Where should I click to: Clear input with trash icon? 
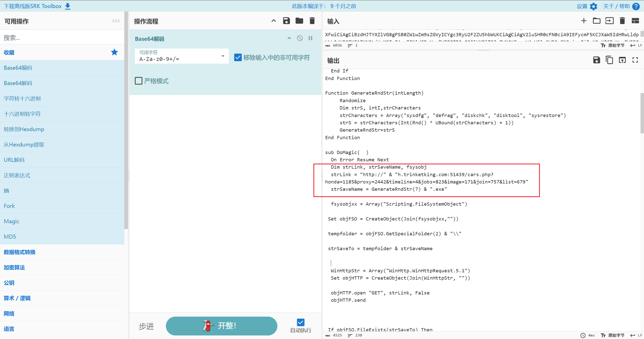(622, 21)
